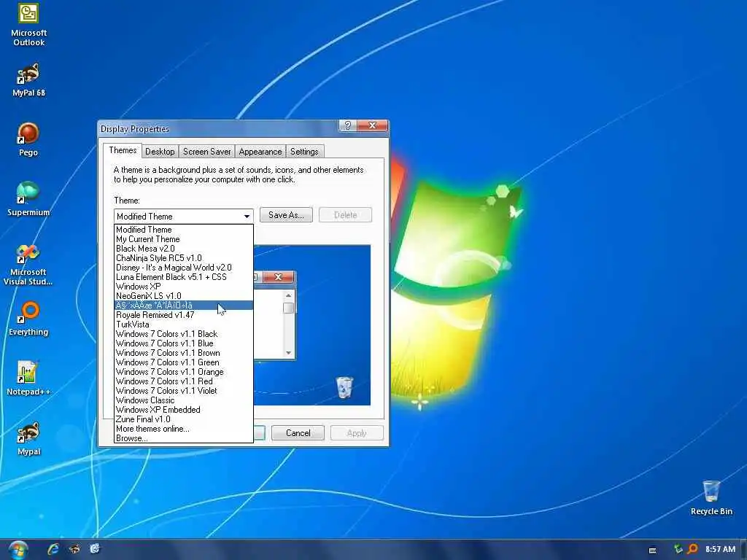Select the Black Mesa v2.0 theme
This screenshot has width=747, height=560.
pos(184,249)
